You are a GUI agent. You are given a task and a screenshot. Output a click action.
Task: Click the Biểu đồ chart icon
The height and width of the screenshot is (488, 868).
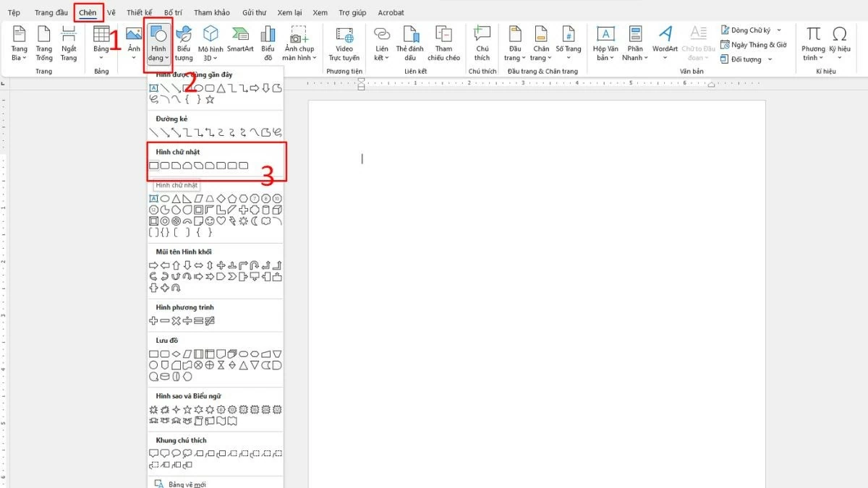(x=268, y=40)
